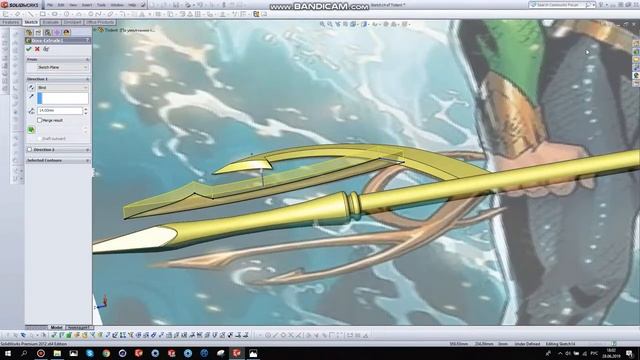This screenshot has width=640, height=360.
Task: Click the depth value input field
Action: click(x=60, y=111)
